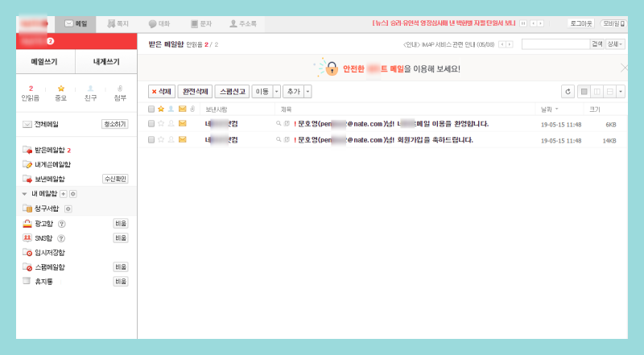Click the 로그아웃 button

581,23
